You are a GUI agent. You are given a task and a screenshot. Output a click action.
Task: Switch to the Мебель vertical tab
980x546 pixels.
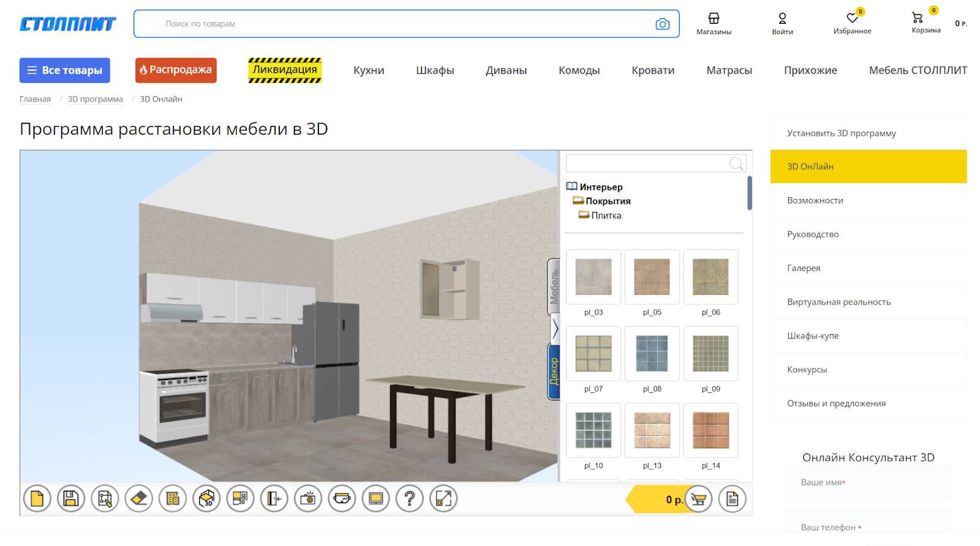tap(554, 286)
